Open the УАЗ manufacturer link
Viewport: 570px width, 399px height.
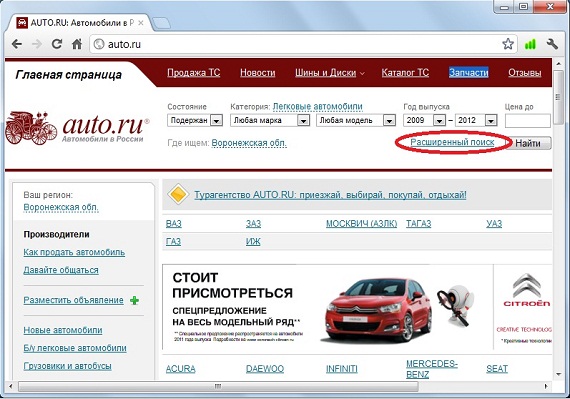pyautogui.click(x=494, y=223)
